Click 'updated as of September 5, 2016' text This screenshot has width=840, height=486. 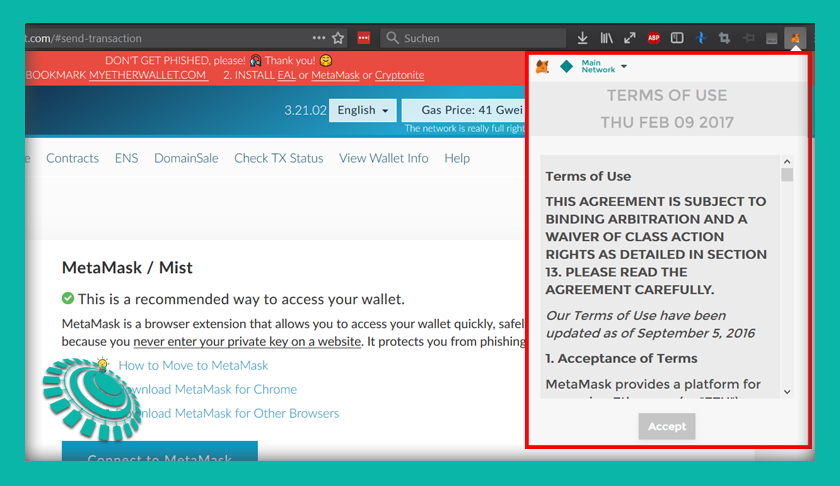point(650,333)
